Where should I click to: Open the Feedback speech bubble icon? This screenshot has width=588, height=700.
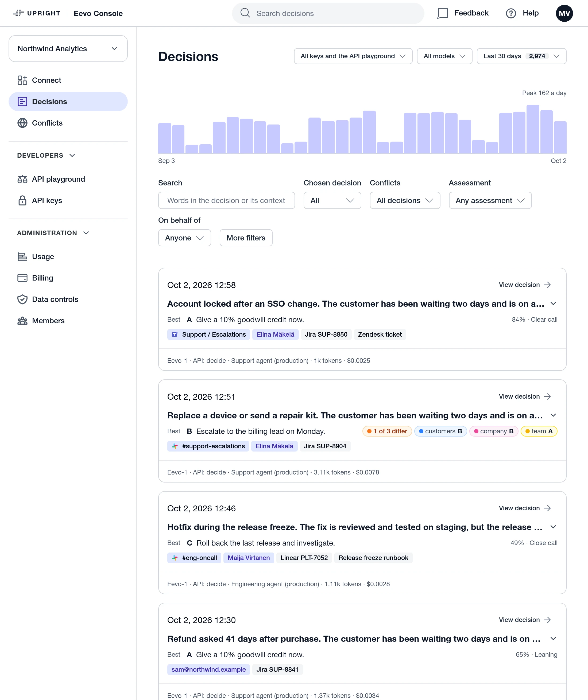442,13
